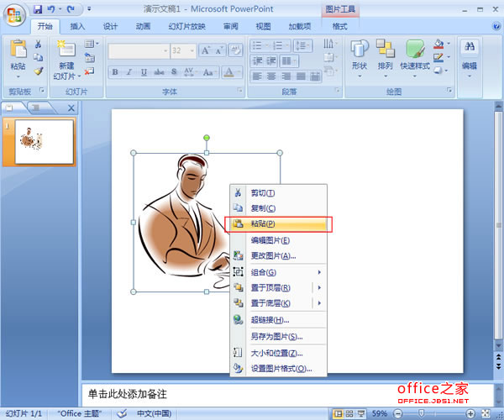Clear all formatting icon
Image resolution: width=504 pixels, height=420 pixels.
point(235,50)
